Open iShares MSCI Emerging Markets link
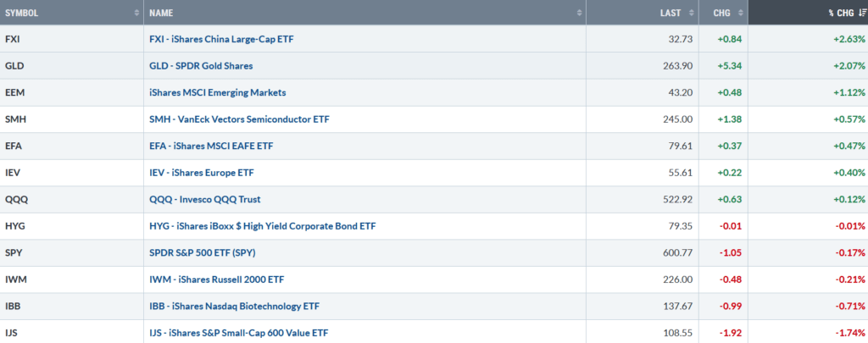Screen dimensions: 868x343 (x=218, y=93)
